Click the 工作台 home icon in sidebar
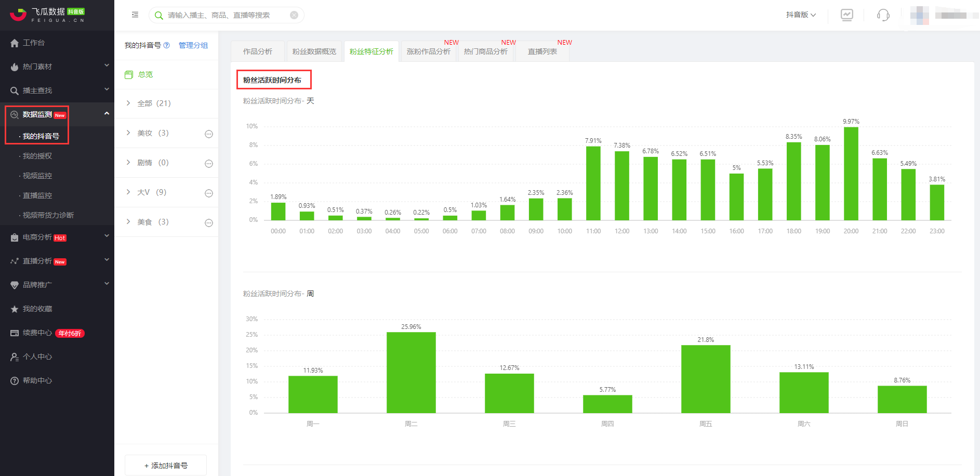This screenshot has height=476, width=980. click(15, 43)
